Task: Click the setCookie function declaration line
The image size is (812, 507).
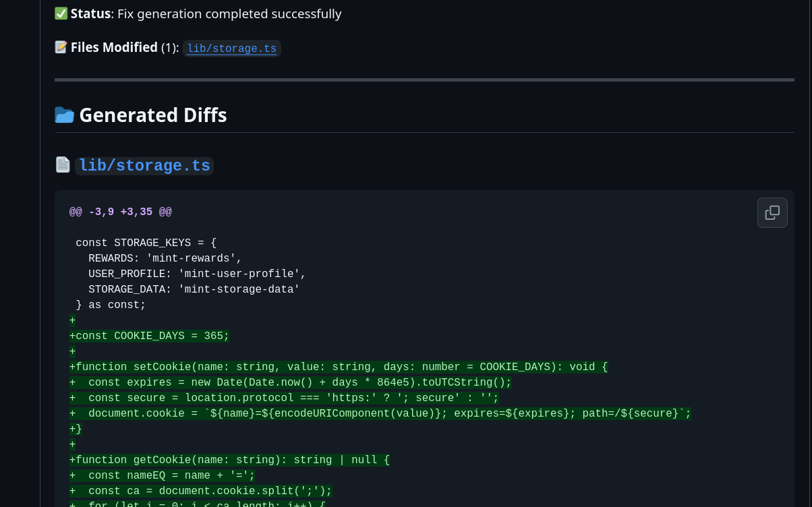Action: (x=339, y=367)
